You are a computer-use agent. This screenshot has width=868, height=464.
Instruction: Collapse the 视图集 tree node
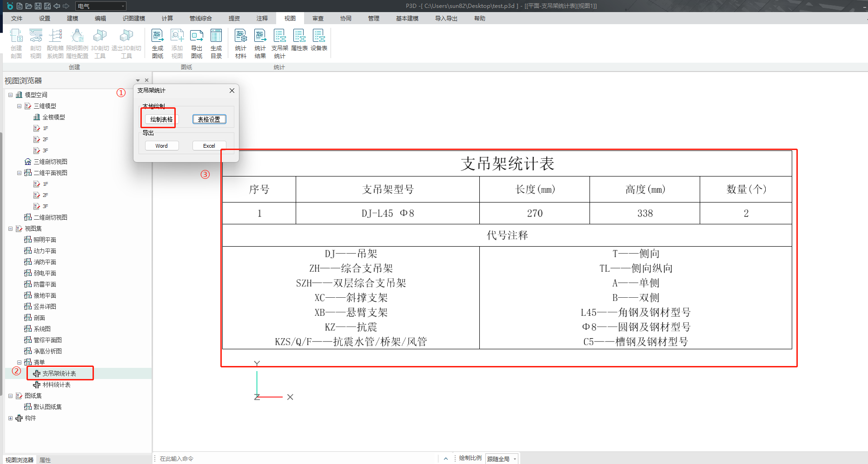(10, 229)
